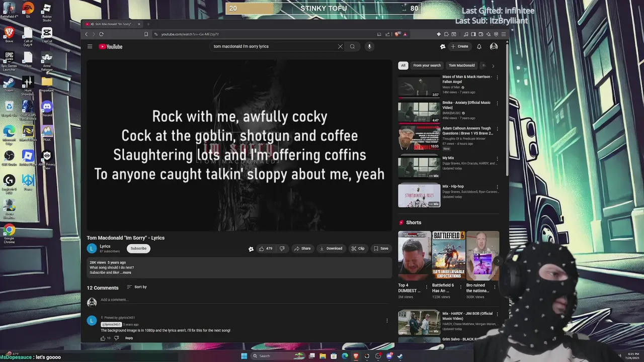Open the Sort by comments dropdown
644x362 pixels.
click(136, 287)
